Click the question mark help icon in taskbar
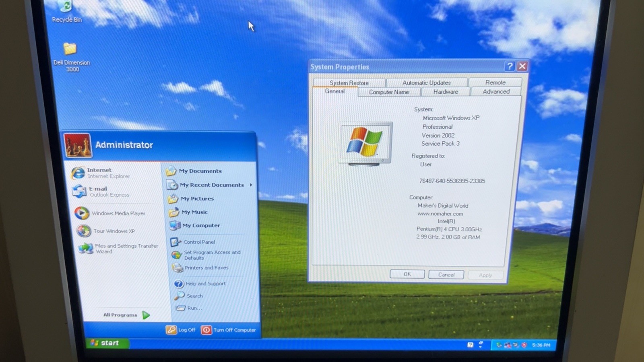This screenshot has width=644, height=362. point(470,345)
